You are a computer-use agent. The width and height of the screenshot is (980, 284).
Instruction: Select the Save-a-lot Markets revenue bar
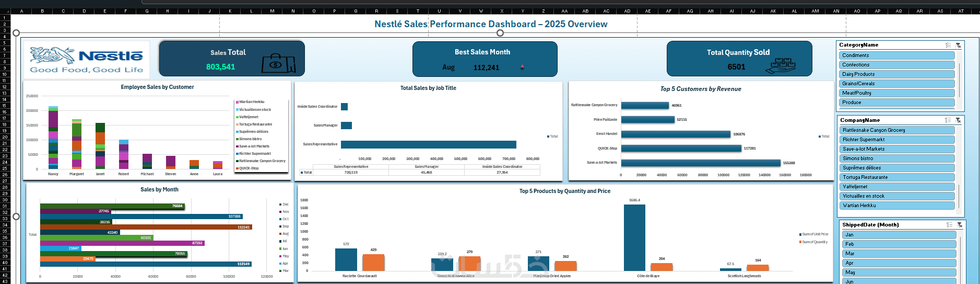pos(701,163)
